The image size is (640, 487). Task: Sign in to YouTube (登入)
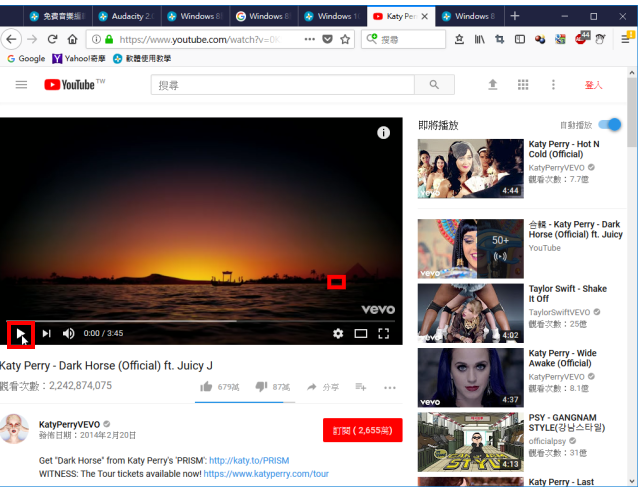coord(593,85)
